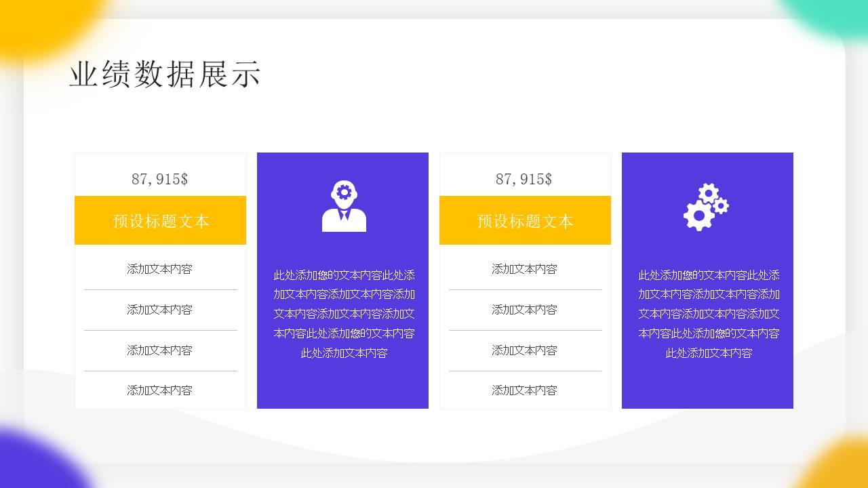This screenshot has width=868, height=488.
Task: Select the 87,915$ figure in the third card
Action: coord(524,179)
